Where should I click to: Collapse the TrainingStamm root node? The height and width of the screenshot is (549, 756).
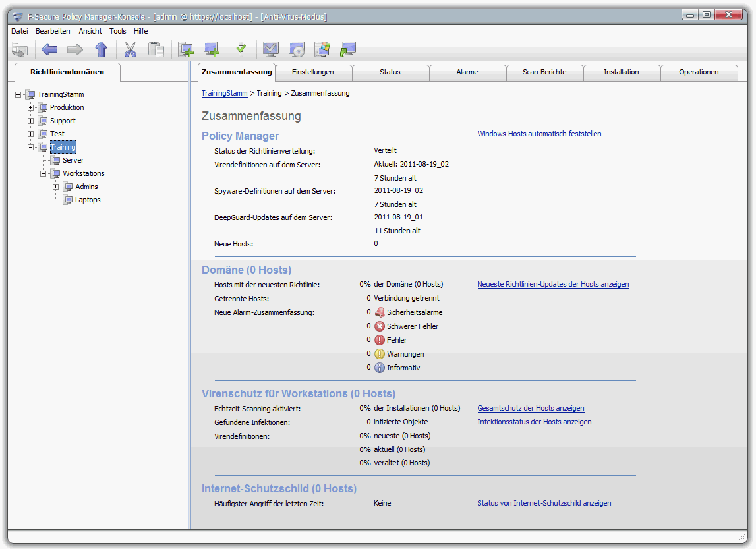(x=18, y=94)
